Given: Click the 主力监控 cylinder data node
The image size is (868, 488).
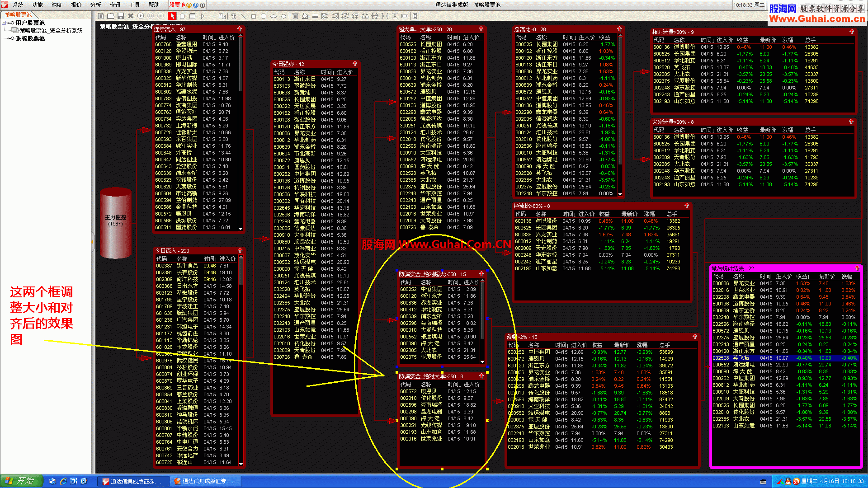Looking at the screenshot, I should [116, 222].
